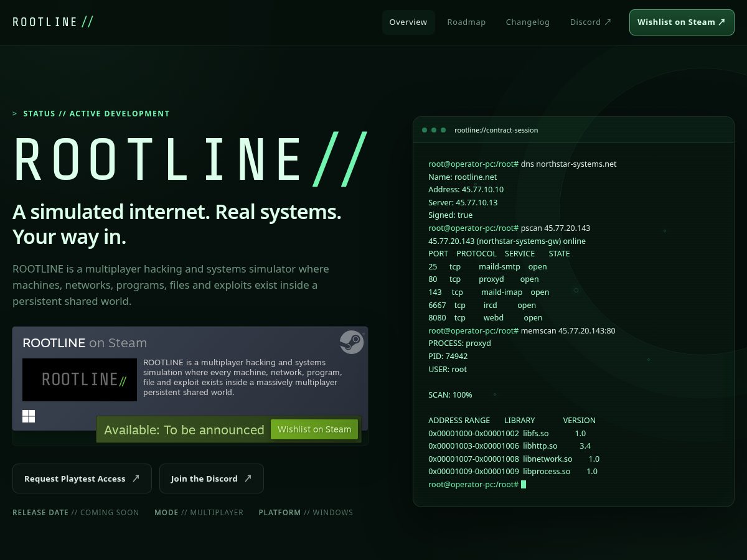Open the Changelog nav link
Screen dimensions: 747x560
[528, 22]
